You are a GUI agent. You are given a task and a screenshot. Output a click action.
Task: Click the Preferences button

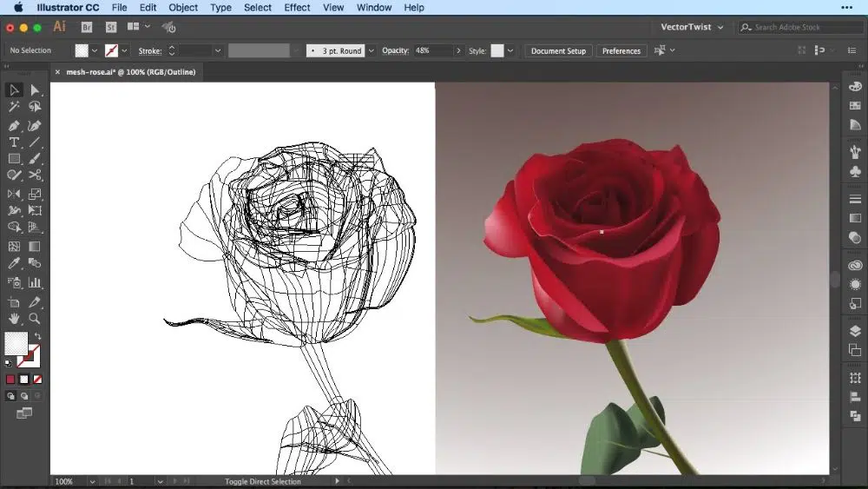[621, 51]
